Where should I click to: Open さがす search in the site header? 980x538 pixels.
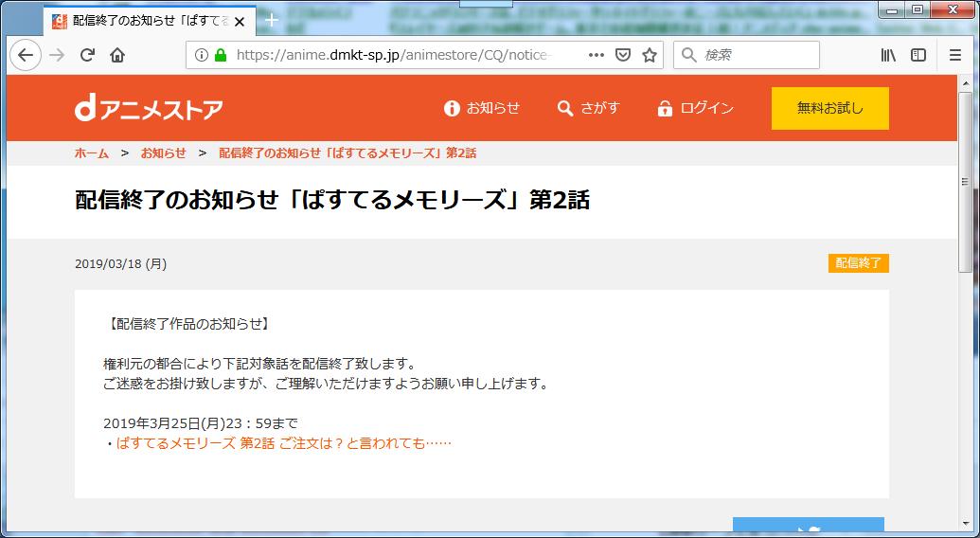pos(588,108)
